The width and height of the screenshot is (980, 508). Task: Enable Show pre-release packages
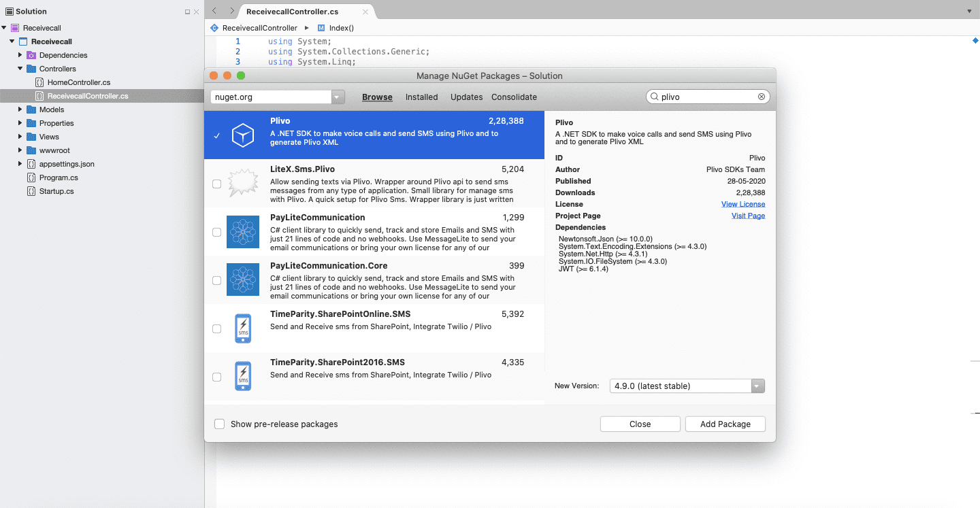tap(219, 424)
